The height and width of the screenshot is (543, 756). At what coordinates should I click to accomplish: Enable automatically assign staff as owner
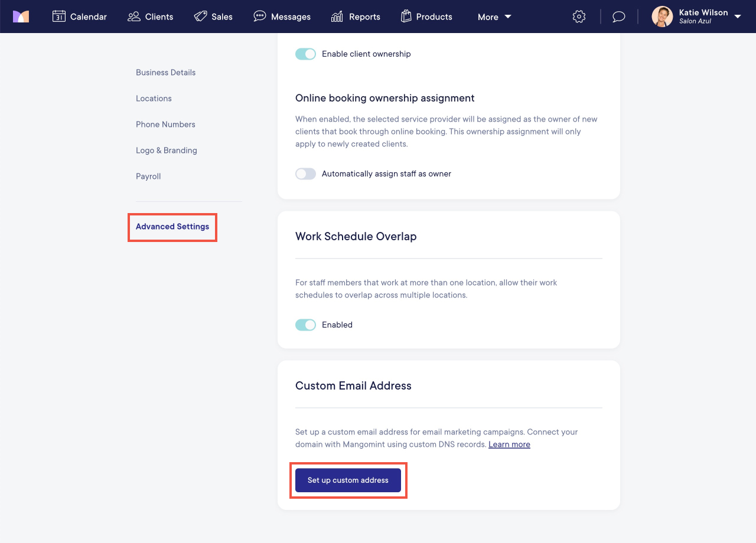point(305,174)
